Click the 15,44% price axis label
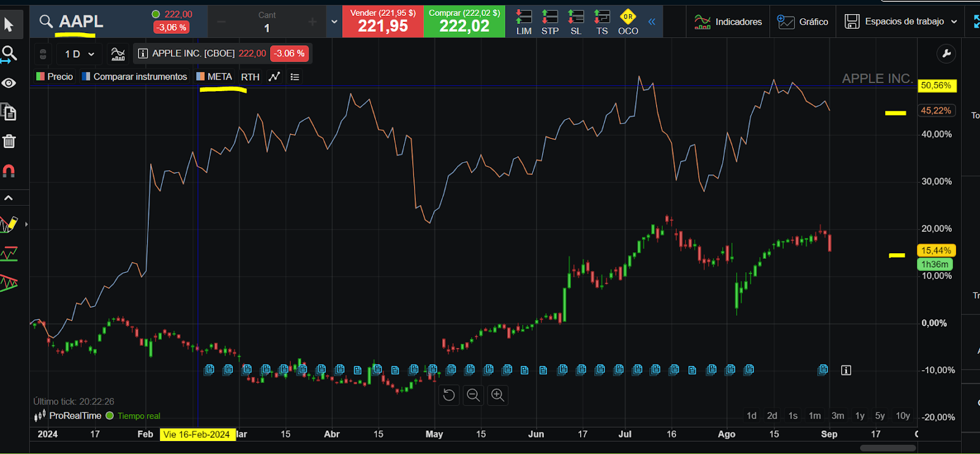The width and height of the screenshot is (980, 454). 936,250
